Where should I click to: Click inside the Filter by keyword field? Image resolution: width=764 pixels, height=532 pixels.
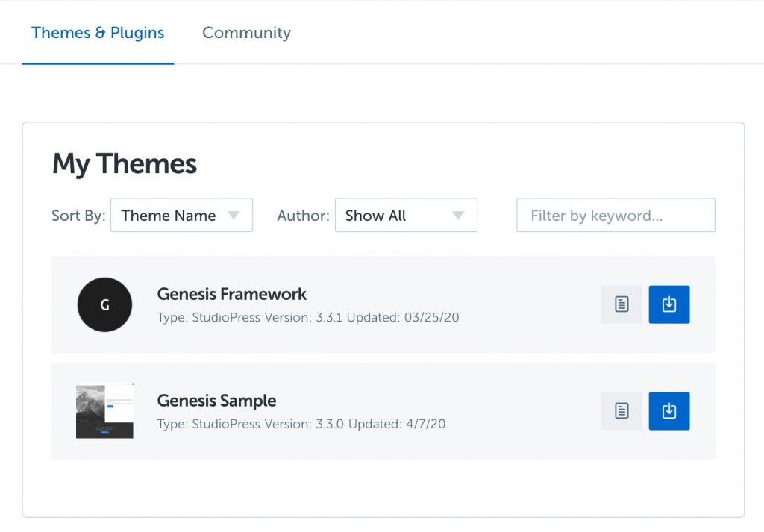pyautogui.click(x=616, y=215)
